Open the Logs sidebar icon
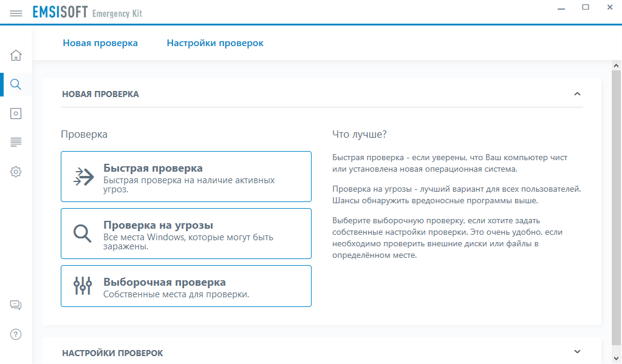The width and height of the screenshot is (622, 364). [x=16, y=143]
